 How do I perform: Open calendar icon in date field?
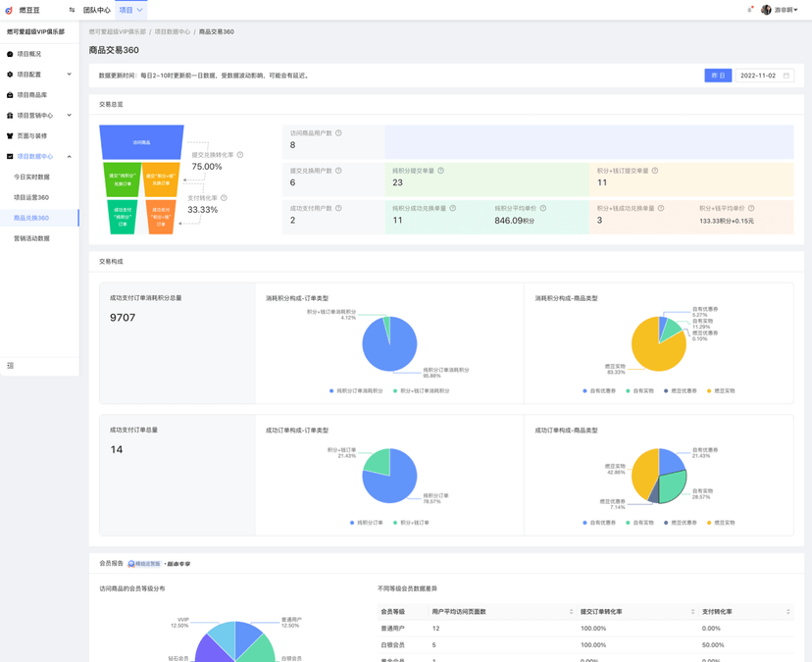pos(787,76)
